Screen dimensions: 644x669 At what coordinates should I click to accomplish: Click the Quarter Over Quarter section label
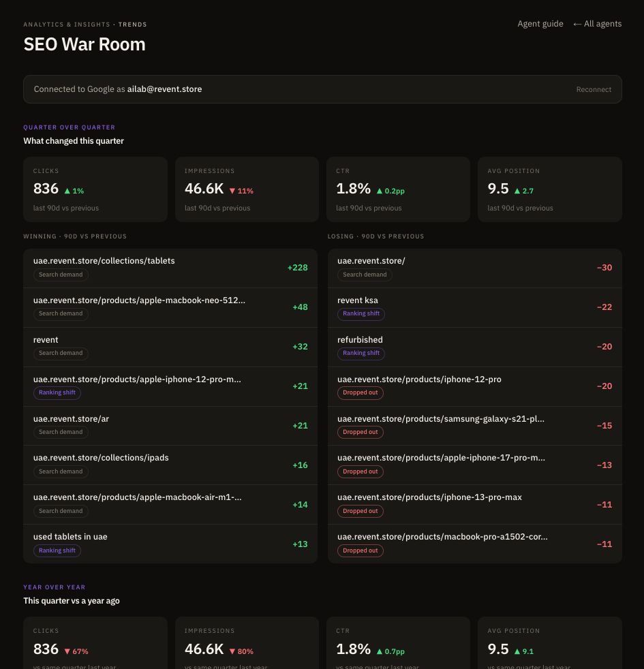pyautogui.click(x=69, y=127)
